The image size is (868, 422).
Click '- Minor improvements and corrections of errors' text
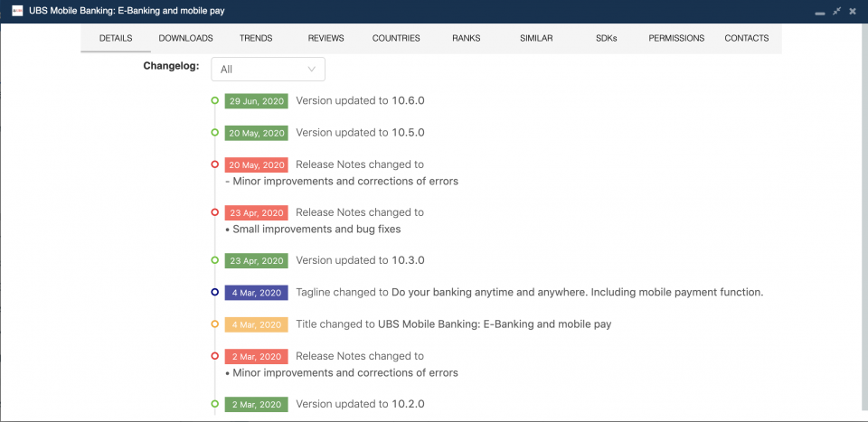(342, 182)
